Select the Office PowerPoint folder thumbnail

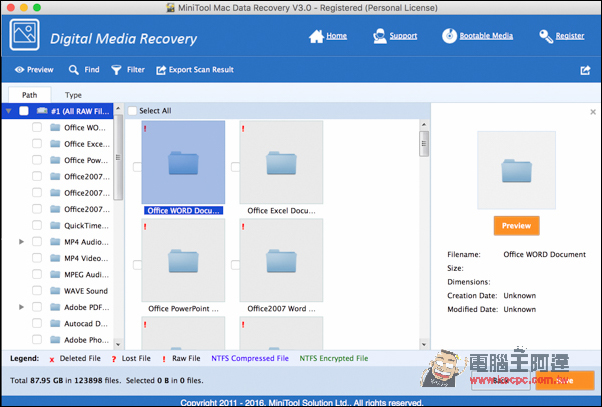183,260
